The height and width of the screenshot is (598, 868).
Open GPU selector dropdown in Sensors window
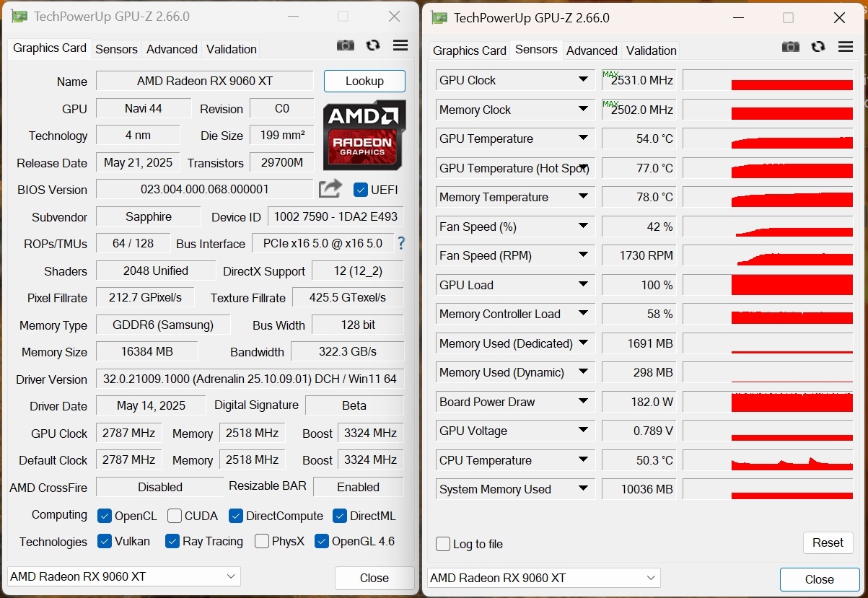point(544,578)
